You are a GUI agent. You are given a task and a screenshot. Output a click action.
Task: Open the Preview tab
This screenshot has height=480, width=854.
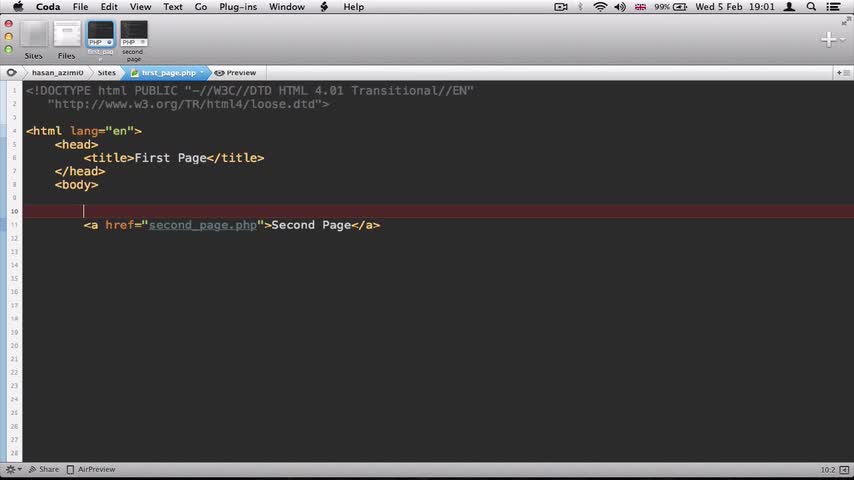(235, 72)
